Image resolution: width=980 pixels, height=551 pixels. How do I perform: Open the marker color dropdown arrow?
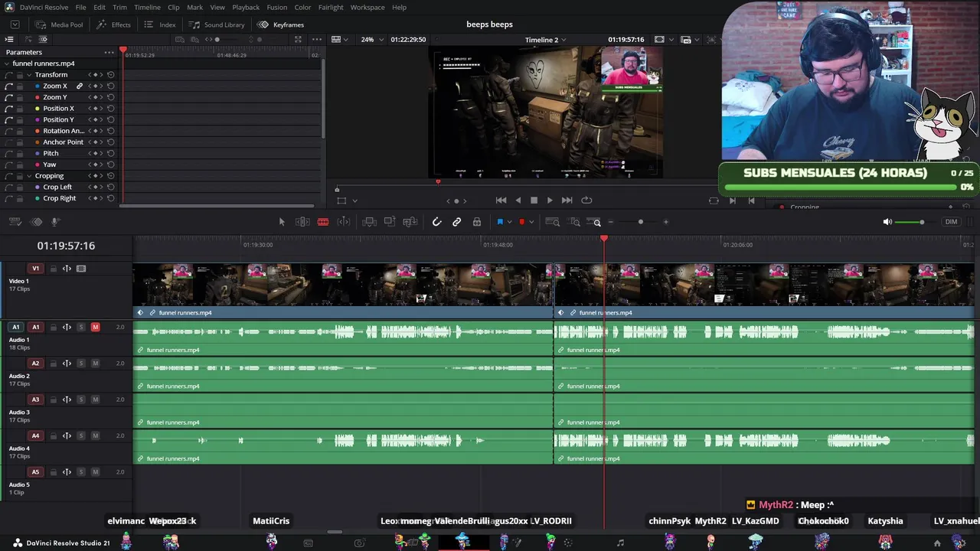click(531, 222)
